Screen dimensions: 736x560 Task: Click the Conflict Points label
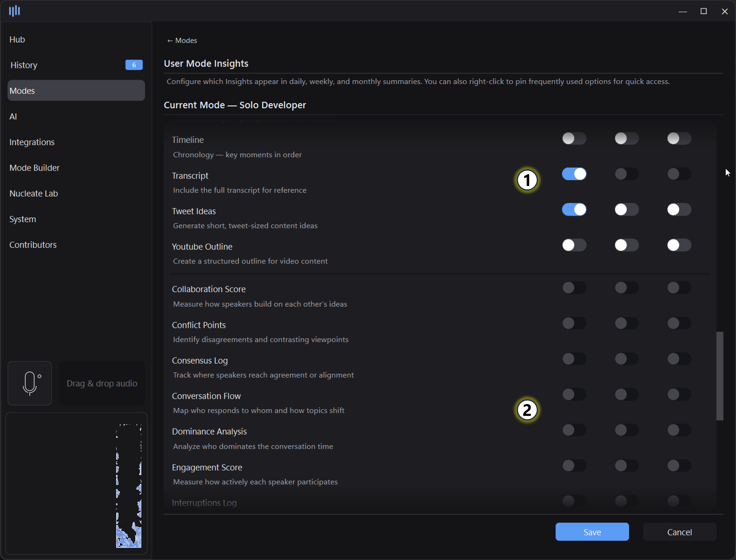coord(199,325)
